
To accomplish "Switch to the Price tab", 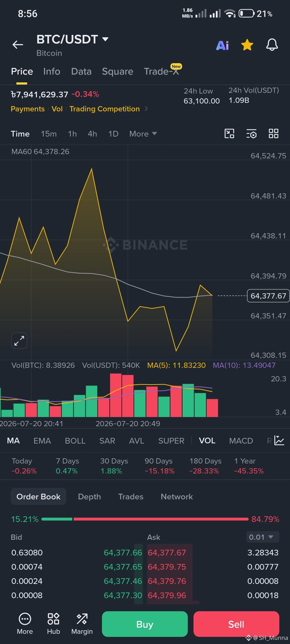I will coord(22,71).
